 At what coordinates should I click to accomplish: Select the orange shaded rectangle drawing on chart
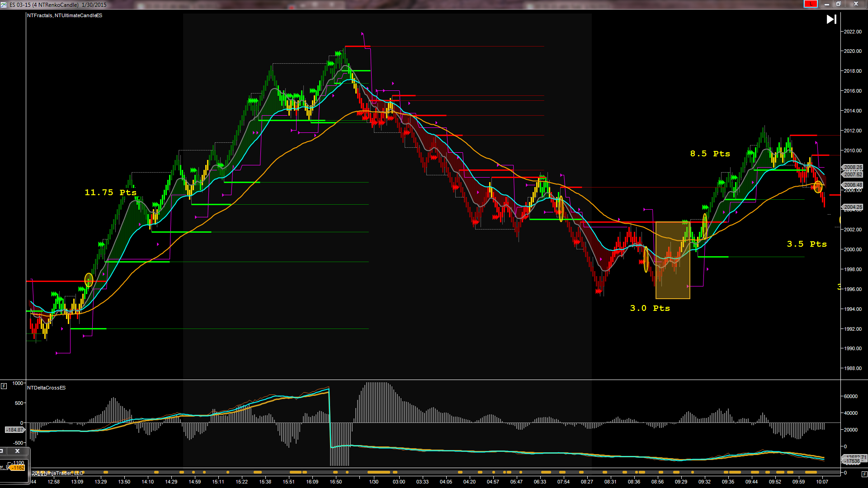[x=673, y=260]
